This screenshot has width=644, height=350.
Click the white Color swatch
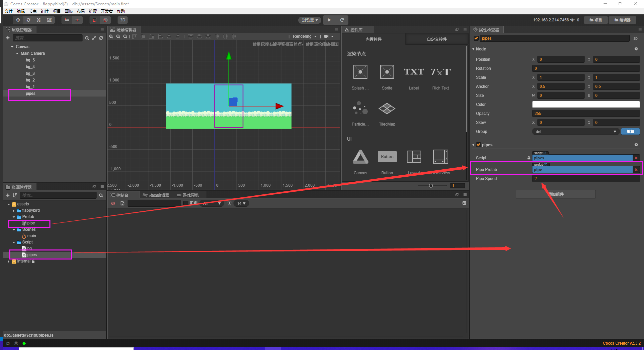click(x=586, y=105)
